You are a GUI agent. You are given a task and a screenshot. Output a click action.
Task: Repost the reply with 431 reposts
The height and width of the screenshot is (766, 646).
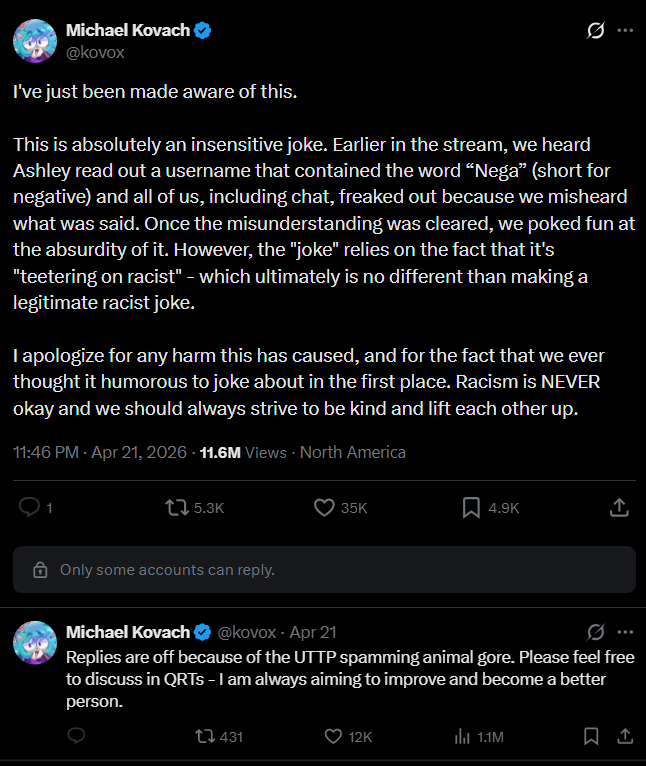[x=204, y=737]
